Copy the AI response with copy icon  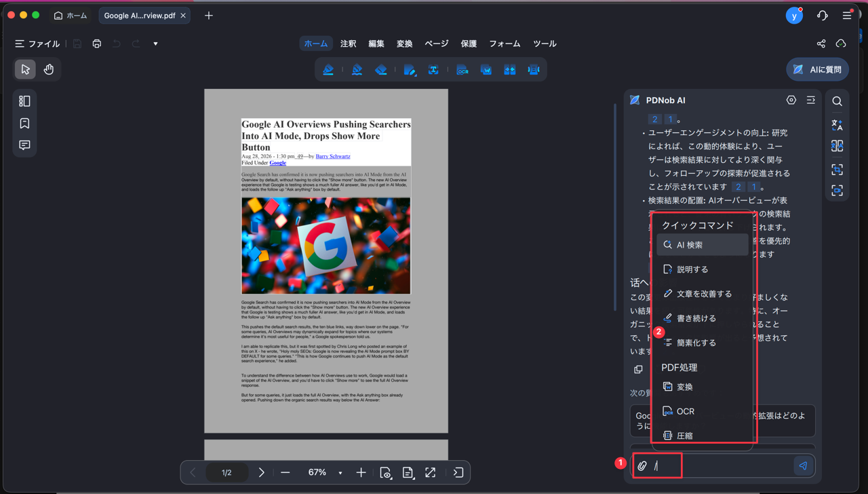pos(638,370)
